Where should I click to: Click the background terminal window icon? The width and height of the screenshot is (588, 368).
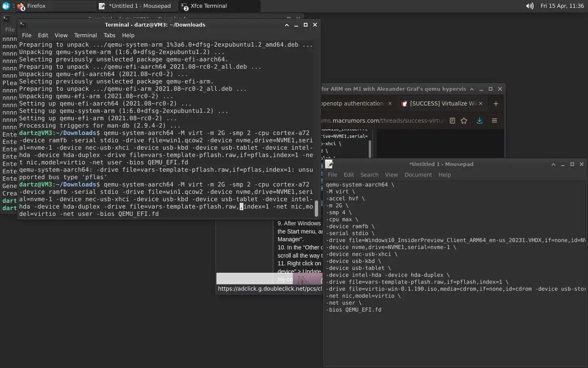click(7, 18)
